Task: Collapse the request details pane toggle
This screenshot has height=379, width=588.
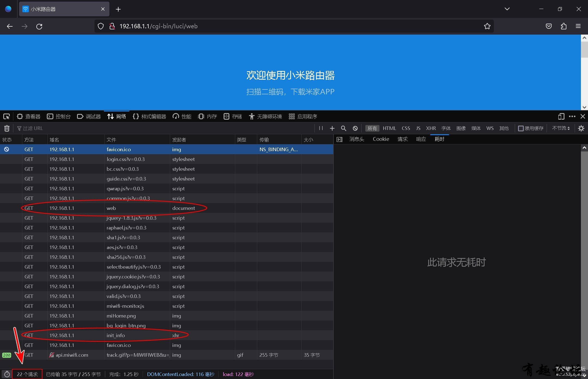Action: coord(339,139)
